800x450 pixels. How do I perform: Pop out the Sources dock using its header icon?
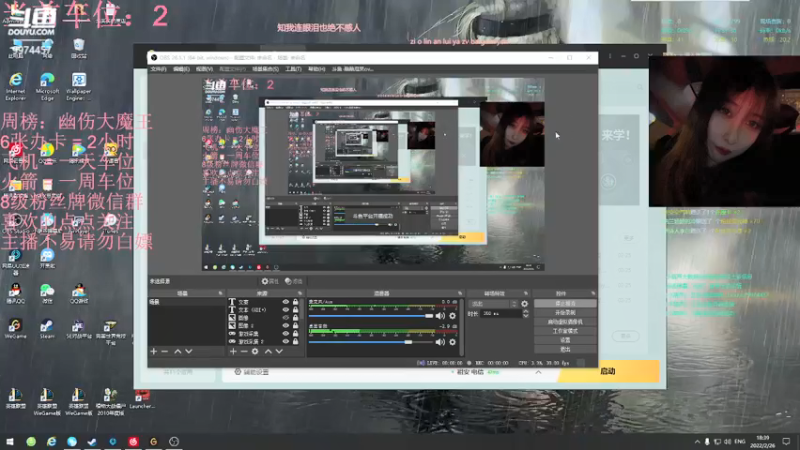point(300,293)
